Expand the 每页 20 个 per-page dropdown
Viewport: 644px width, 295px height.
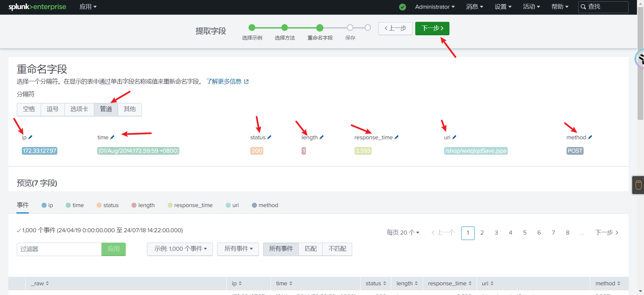point(403,233)
